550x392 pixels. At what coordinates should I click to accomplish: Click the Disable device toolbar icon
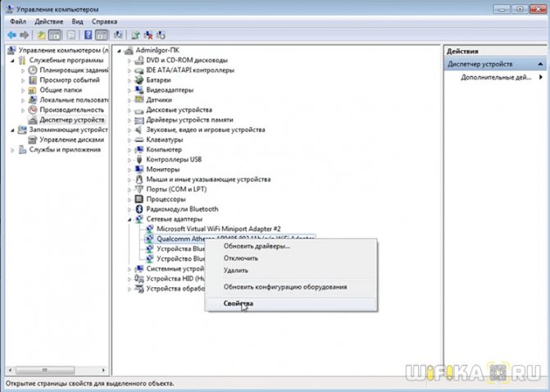point(161,35)
